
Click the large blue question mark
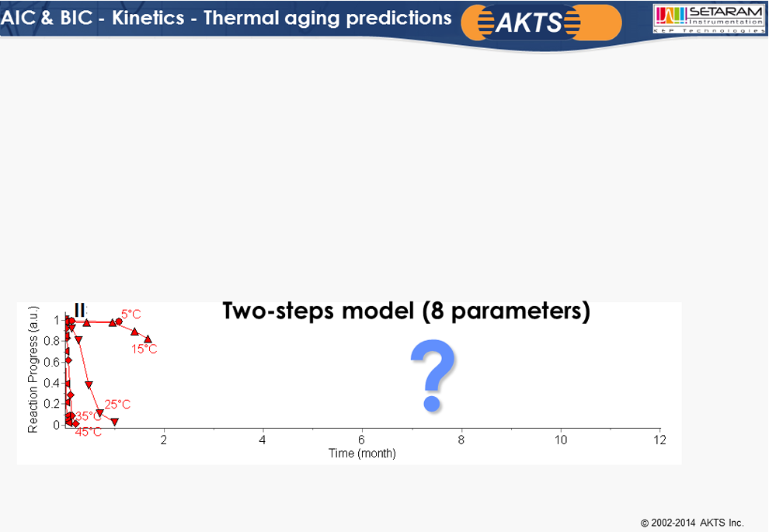click(433, 376)
